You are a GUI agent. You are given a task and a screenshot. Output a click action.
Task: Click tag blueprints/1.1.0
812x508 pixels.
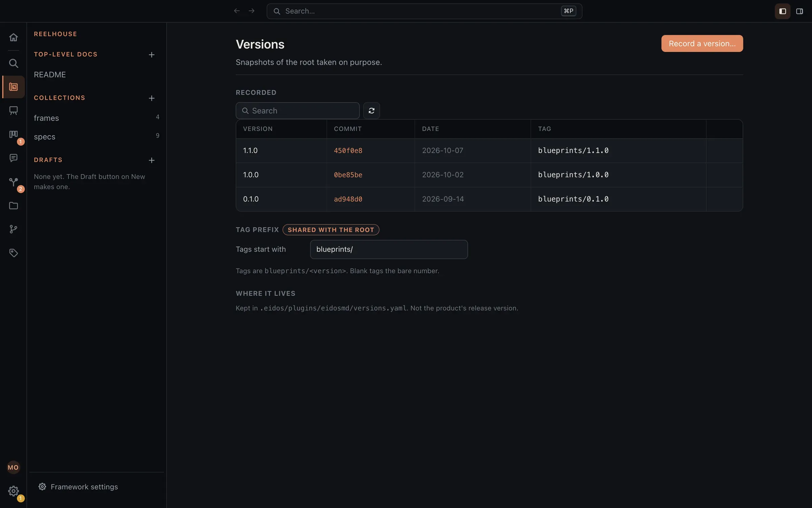[x=573, y=150]
